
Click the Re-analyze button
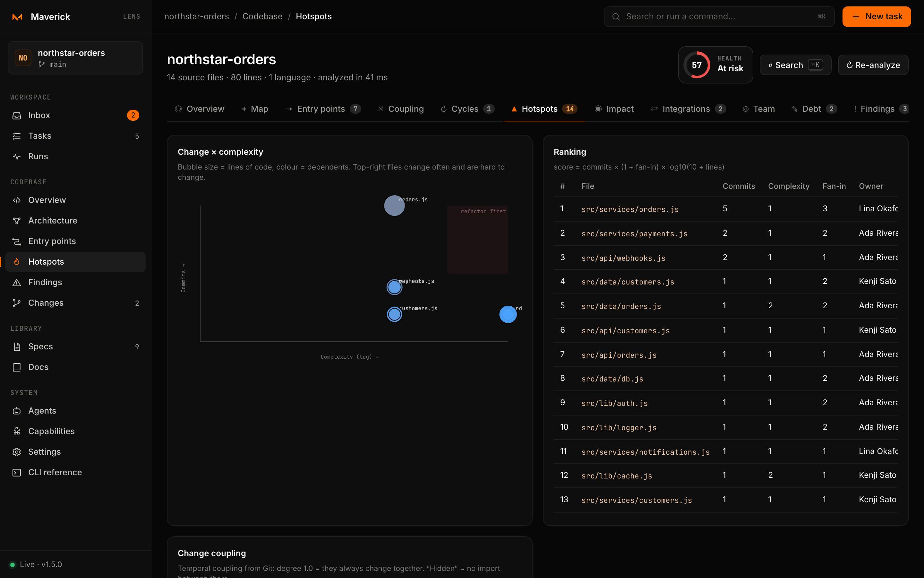pyautogui.click(x=873, y=65)
